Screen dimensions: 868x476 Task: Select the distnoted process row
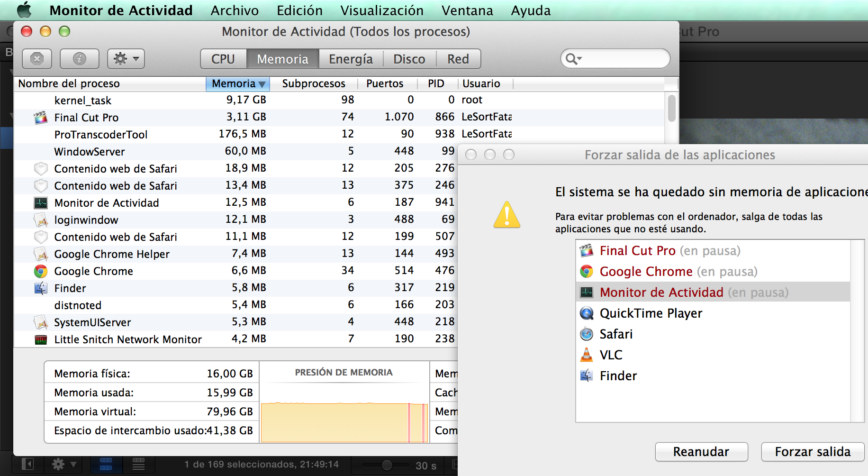pos(236,305)
